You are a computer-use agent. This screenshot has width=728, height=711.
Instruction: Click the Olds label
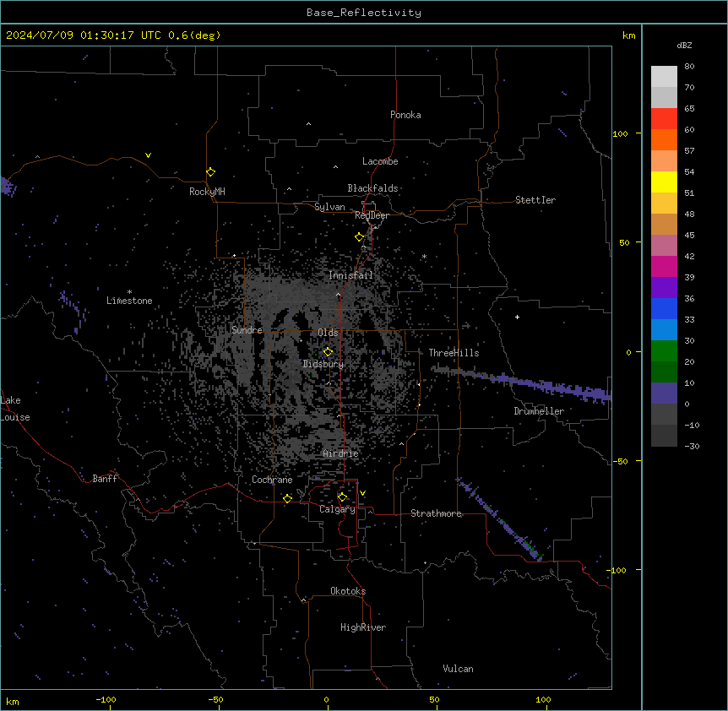(x=328, y=333)
